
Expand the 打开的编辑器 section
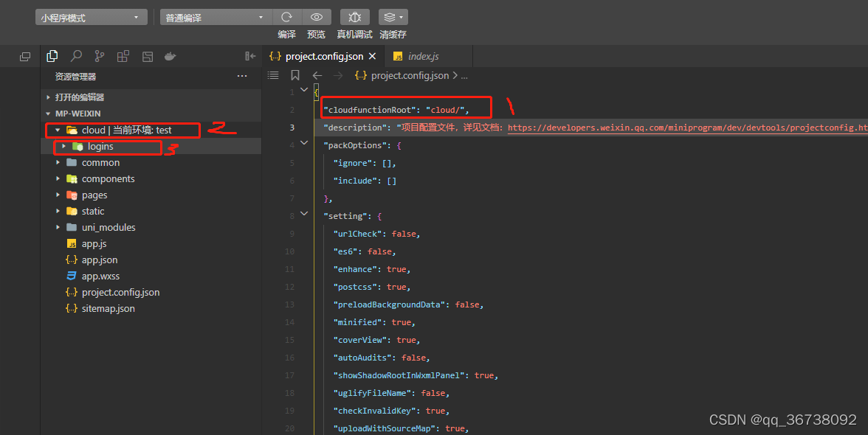[48, 97]
